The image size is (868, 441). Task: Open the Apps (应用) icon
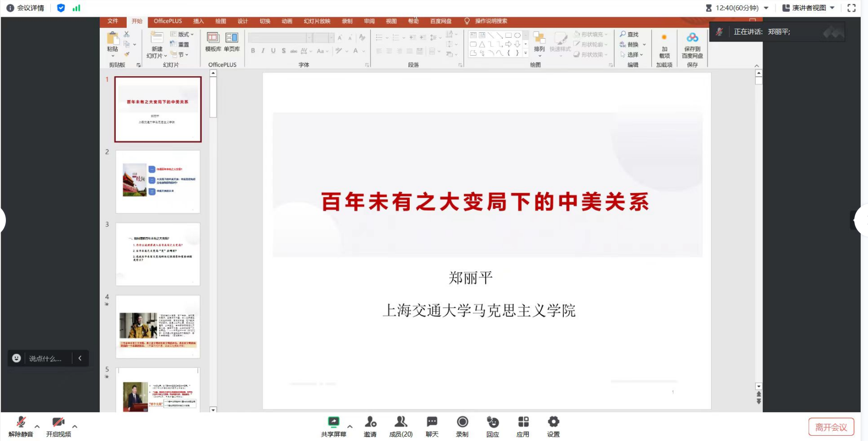tap(523, 422)
